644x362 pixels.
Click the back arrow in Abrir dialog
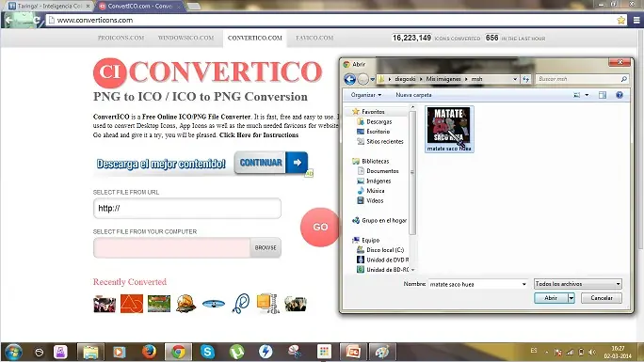[x=350, y=79]
